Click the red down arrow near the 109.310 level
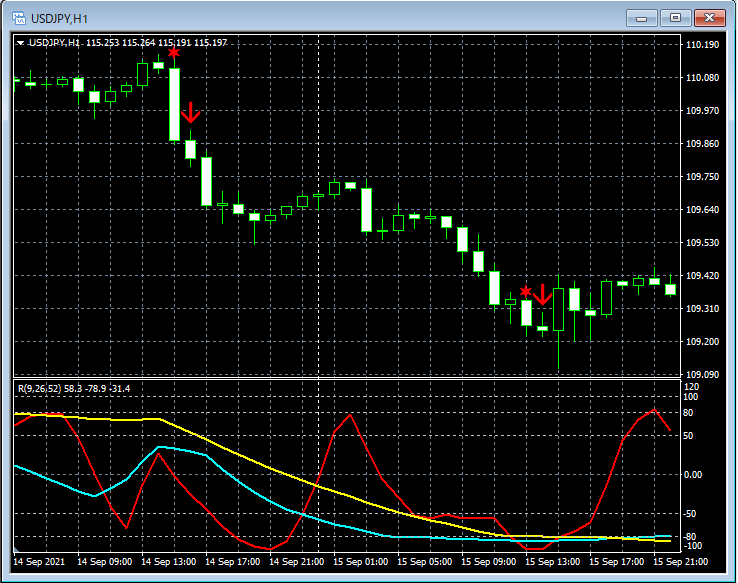 (542, 294)
